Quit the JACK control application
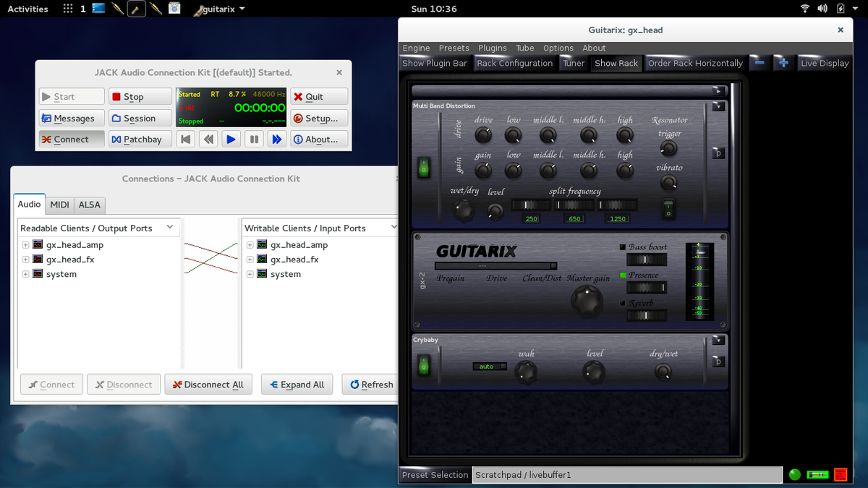This screenshot has height=488, width=868. pyautogui.click(x=319, y=97)
